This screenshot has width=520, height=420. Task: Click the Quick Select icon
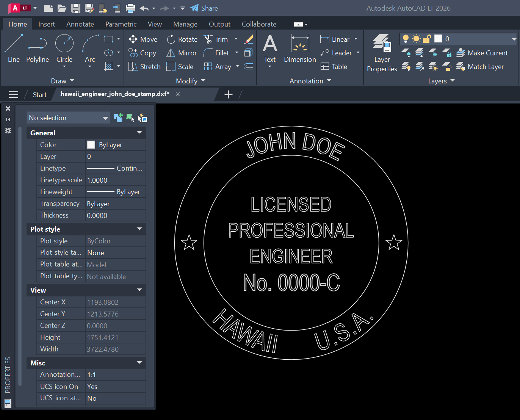tap(143, 118)
